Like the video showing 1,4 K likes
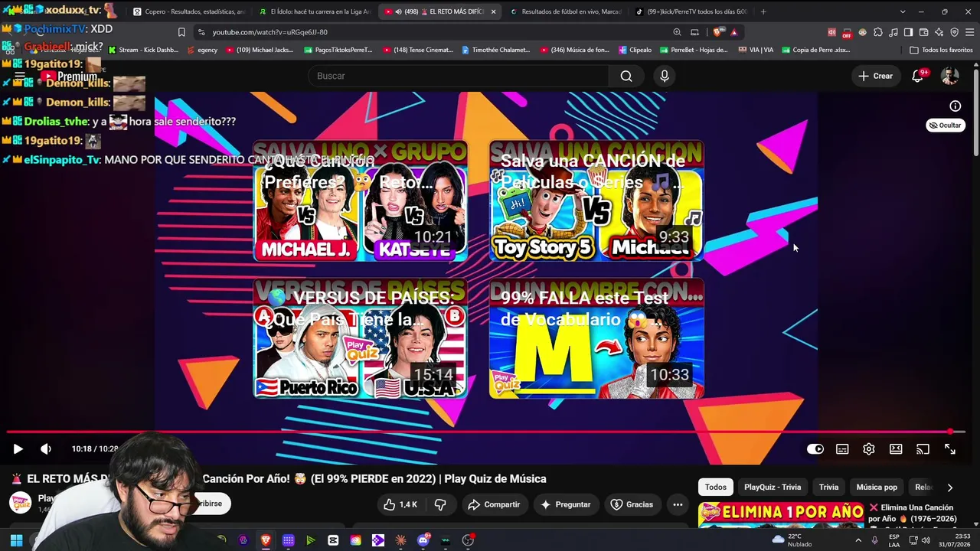This screenshot has width=980, height=551. click(x=400, y=504)
